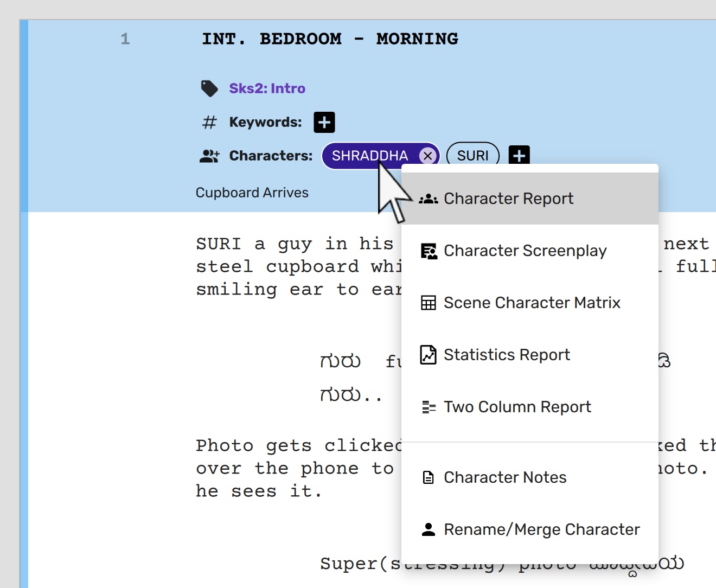Image resolution: width=716 pixels, height=588 pixels.
Task: Click the Character Screenplay icon
Action: pos(429,251)
